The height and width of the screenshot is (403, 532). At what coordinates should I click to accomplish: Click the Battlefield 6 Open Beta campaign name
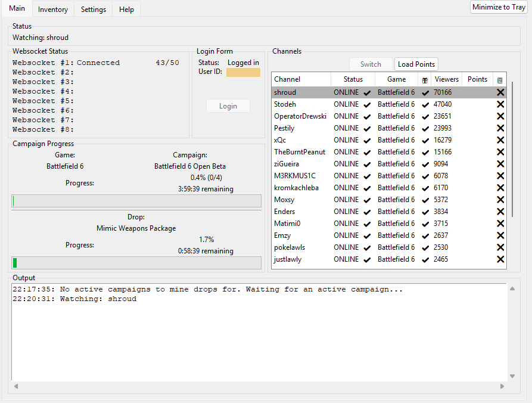click(x=190, y=166)
